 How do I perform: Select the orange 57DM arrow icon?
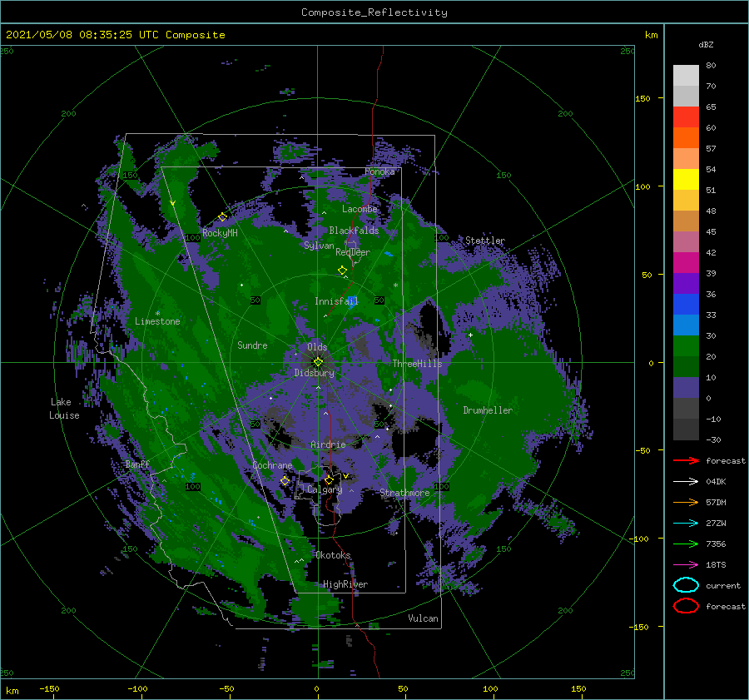(x=686, y=502)
